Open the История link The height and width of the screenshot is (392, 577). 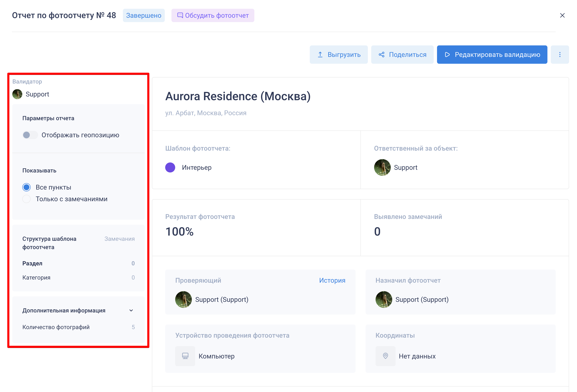(332, 281)
